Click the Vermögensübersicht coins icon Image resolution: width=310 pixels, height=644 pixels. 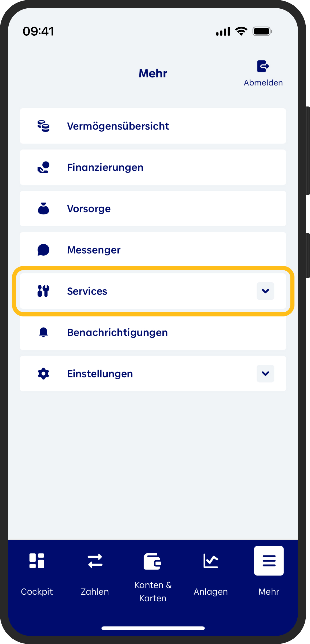pos(43,126)
